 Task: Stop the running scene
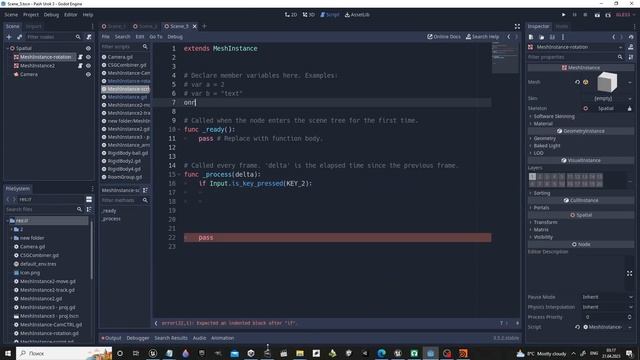pyautogui.click(x=585, y=15)
